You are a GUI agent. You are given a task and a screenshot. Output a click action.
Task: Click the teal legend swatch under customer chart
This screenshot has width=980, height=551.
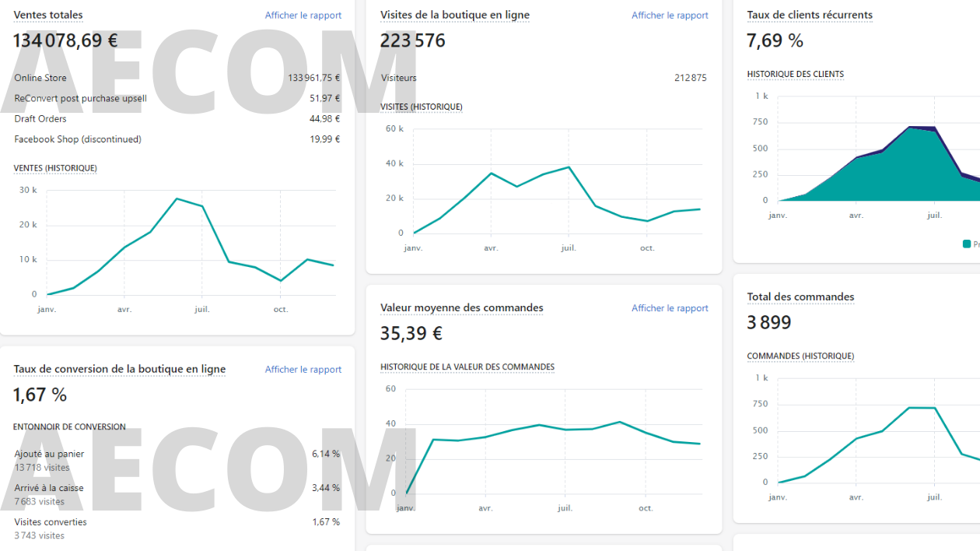(967, 244)
